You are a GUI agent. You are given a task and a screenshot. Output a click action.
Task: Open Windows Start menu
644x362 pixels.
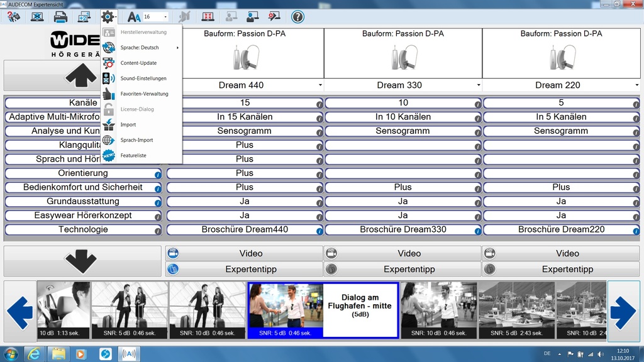coord(11,354)
